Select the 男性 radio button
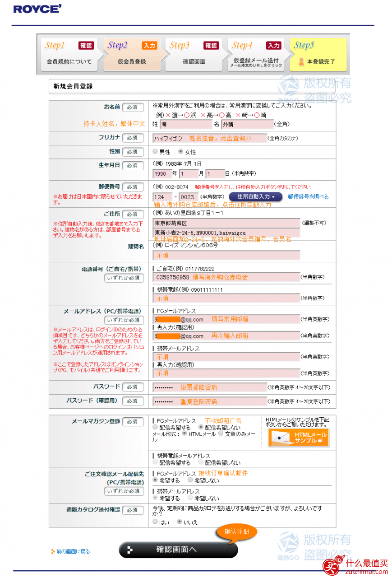 coord(155,152)
